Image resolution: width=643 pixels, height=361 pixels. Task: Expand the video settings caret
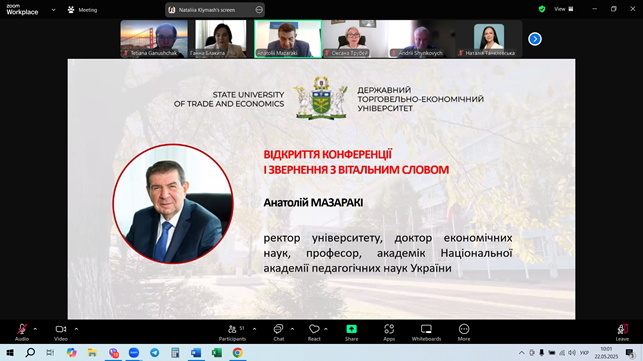tap(76, 329)
